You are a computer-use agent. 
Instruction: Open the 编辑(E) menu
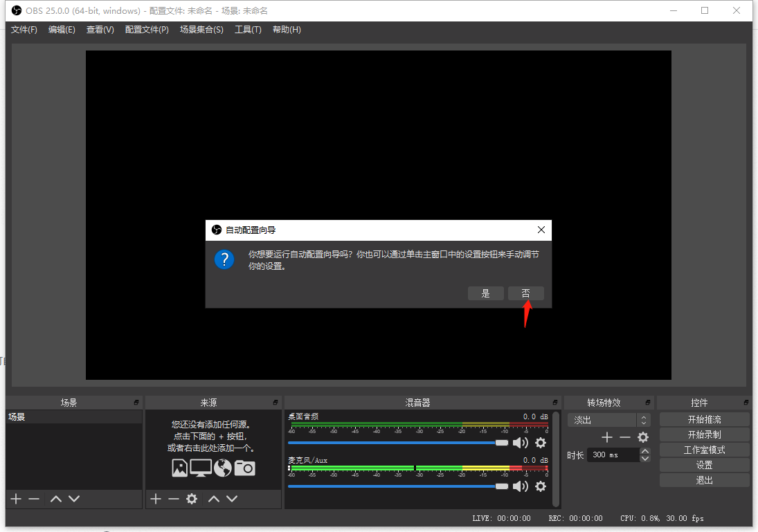point(62,30)
